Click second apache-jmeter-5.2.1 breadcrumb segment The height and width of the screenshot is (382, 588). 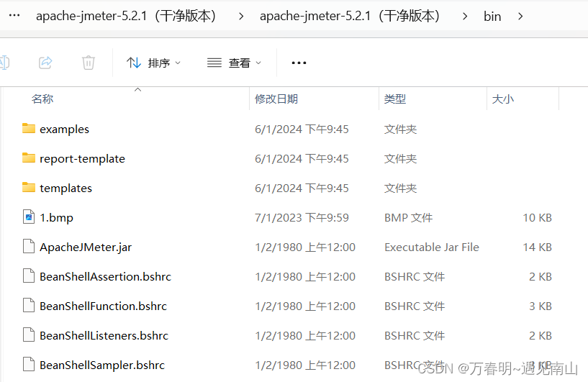[x=350, y=16]
